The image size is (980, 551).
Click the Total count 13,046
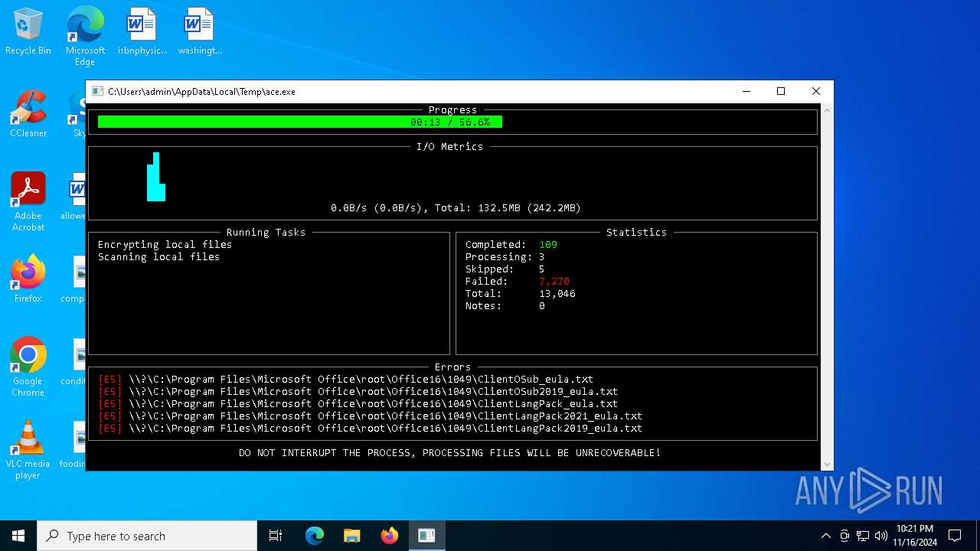557,293
